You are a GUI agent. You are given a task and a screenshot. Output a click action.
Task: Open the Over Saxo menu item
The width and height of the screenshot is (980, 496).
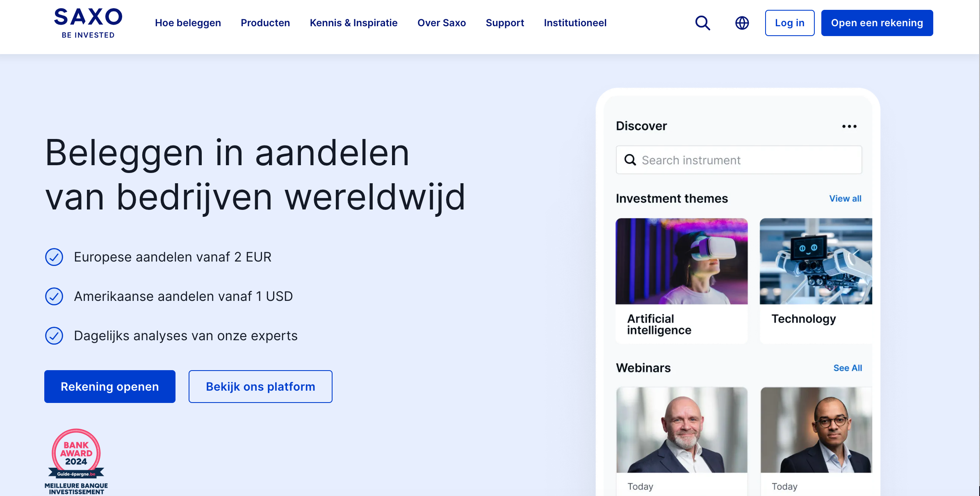click(442, 23)
